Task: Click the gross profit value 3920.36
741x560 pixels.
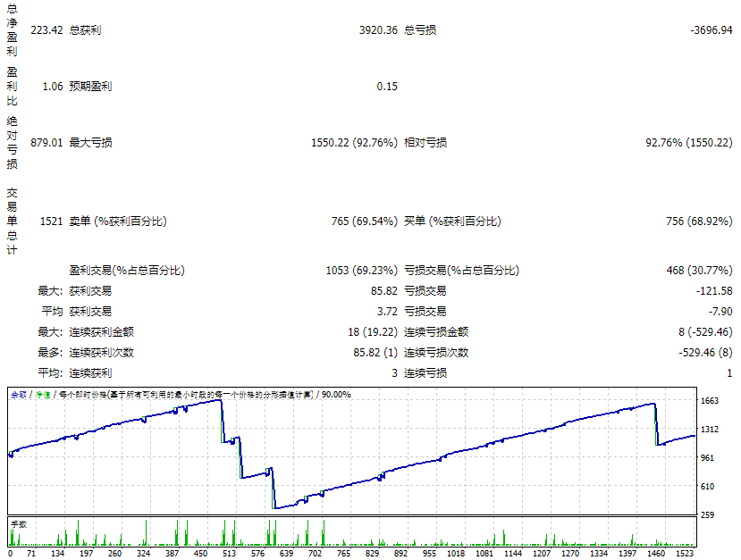Action: 378,30
